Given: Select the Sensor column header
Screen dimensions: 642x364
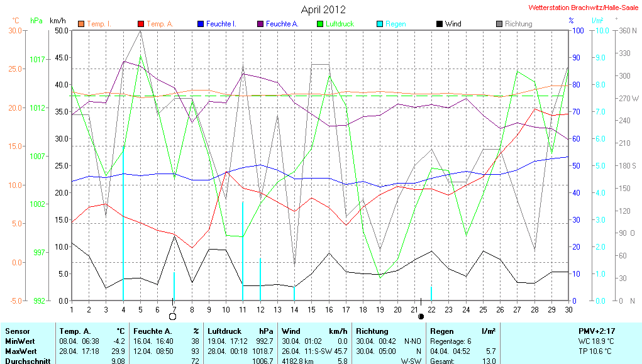Looking at the screenshot, I should [18, 331].
